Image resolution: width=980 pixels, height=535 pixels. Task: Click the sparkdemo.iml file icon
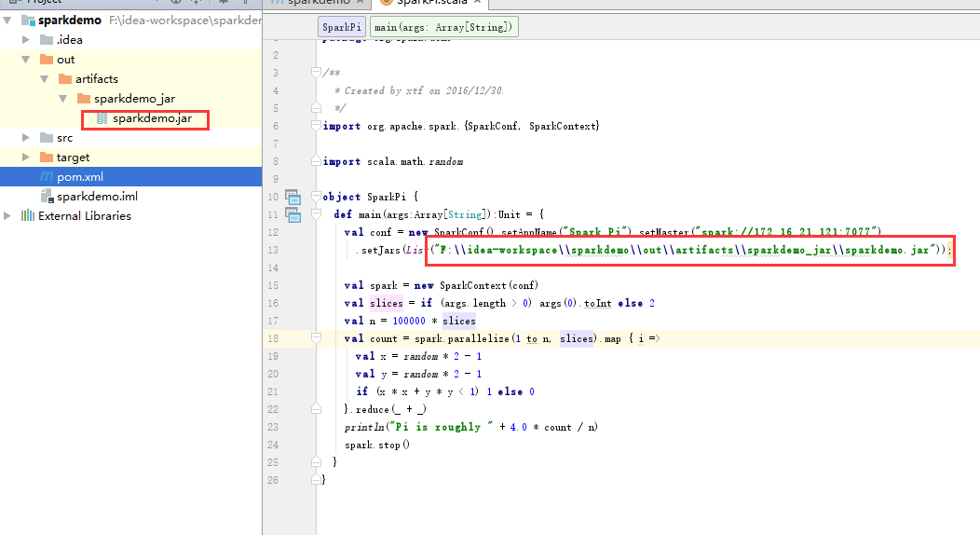pos(47,197)
